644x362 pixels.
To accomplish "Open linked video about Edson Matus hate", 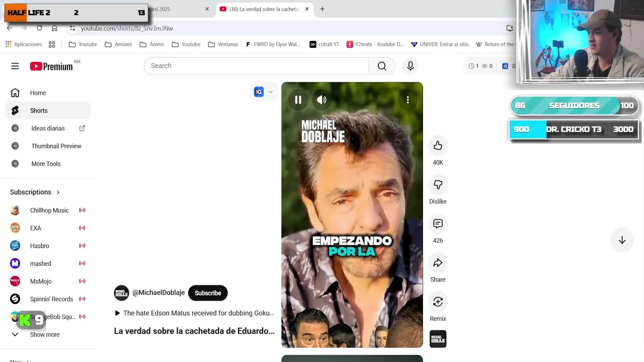I will point(194,313).
